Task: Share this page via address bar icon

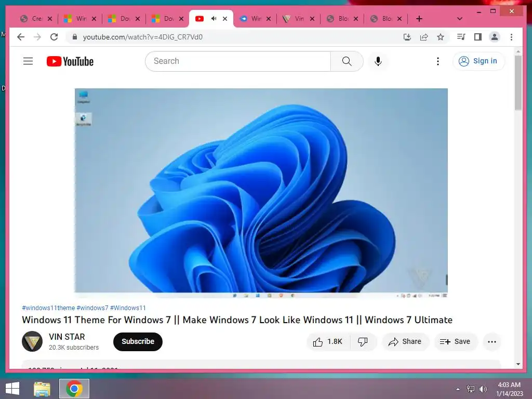Action: (424, 37)
